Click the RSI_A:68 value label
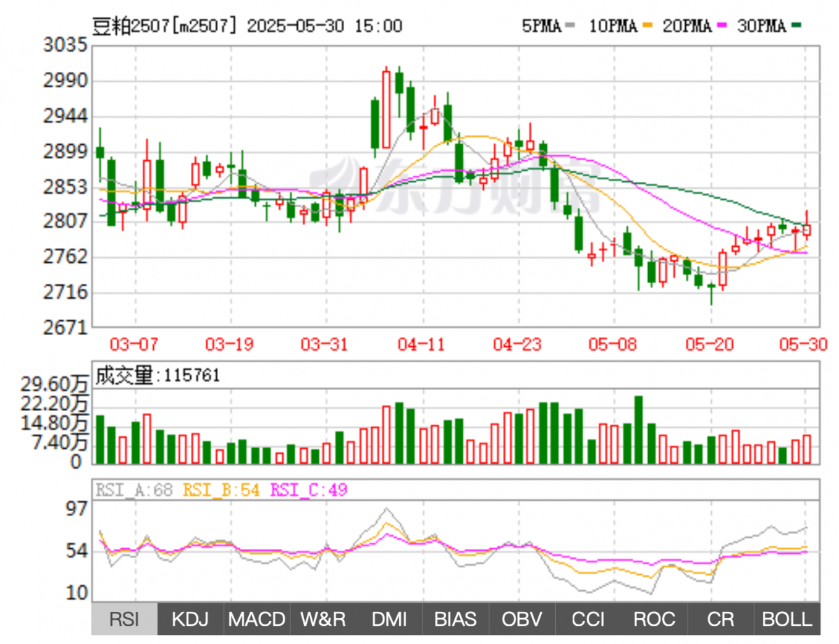The height and width of the screenshot is (644, 839). pyautogui.click(x=134, y=490)
